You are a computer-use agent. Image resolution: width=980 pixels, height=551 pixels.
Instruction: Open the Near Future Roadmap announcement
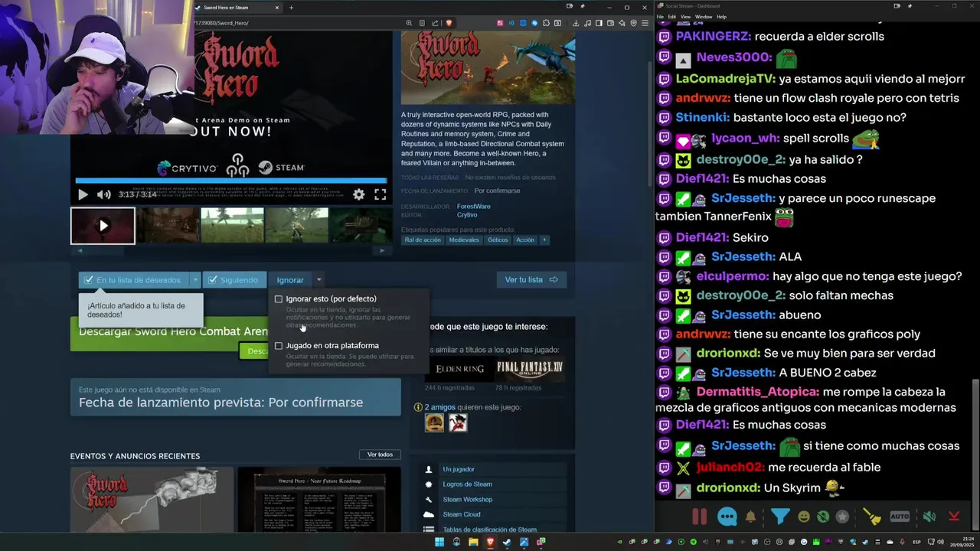tap(318, 500)
